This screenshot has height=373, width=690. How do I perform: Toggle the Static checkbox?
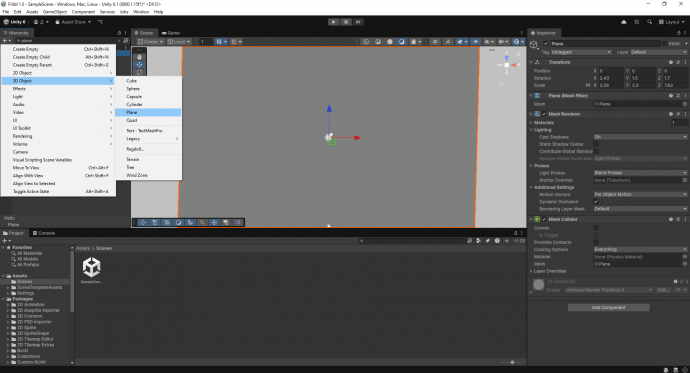tap(665, 44)
